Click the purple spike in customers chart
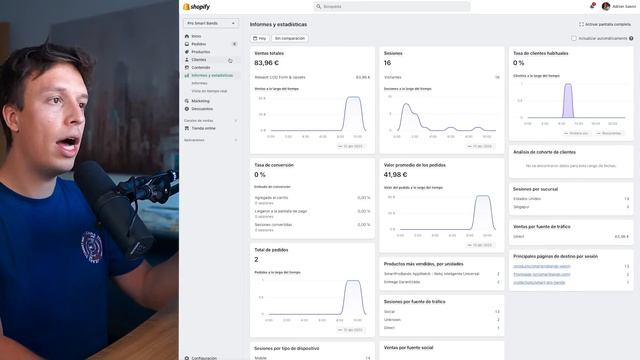Viewport: 640px width, 360px height. point(568,100)
